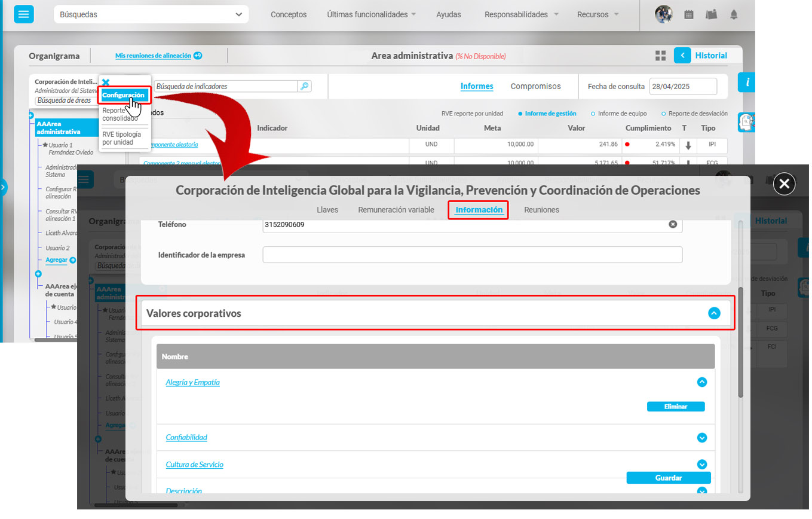Viewport: 812px width, 519px height.
Task: Click the calendar icon in top bar
Action: point(689,15)
